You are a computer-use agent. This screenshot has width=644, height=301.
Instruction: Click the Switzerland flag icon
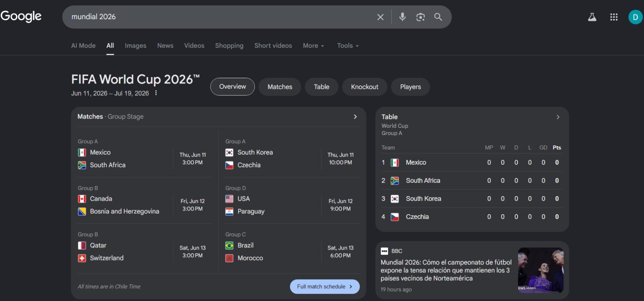click(x=82, y=258)
